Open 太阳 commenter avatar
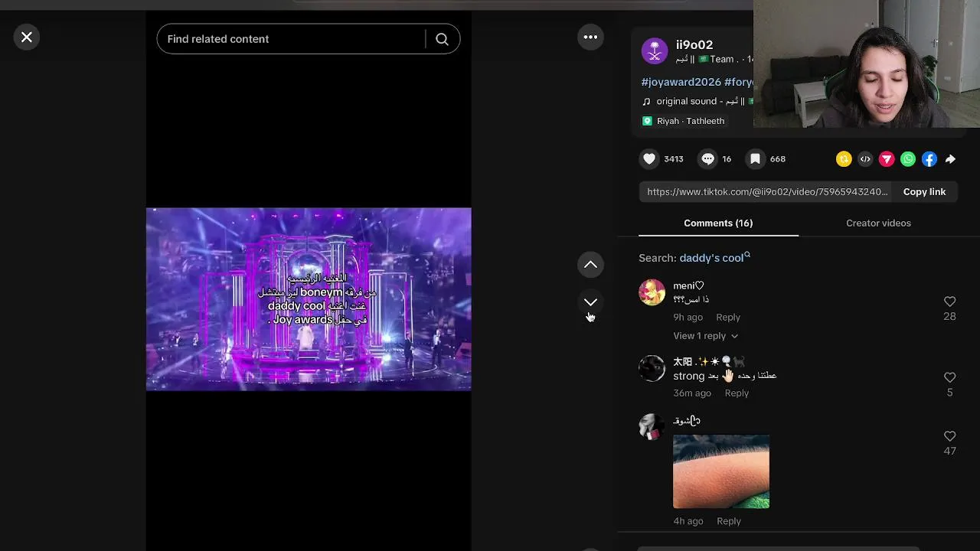 click(652, 368)
